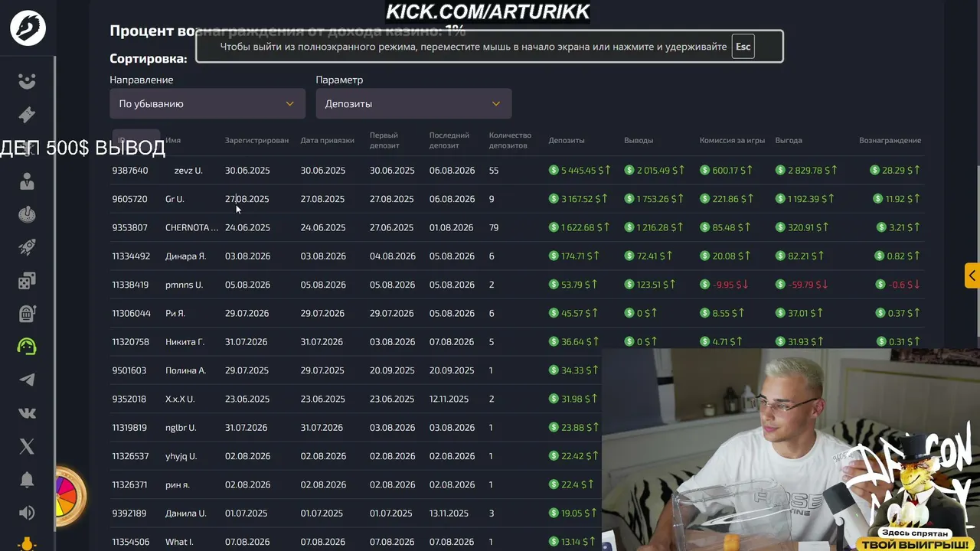
Task: Click the name X.x.X U.
Action: (x=180, y=399)
